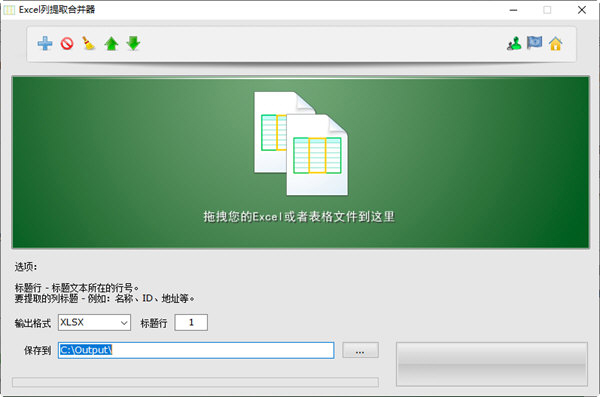This screenshot has height=397, width=600.
Task: Click the green user register icon
Action: click(514, 43)
